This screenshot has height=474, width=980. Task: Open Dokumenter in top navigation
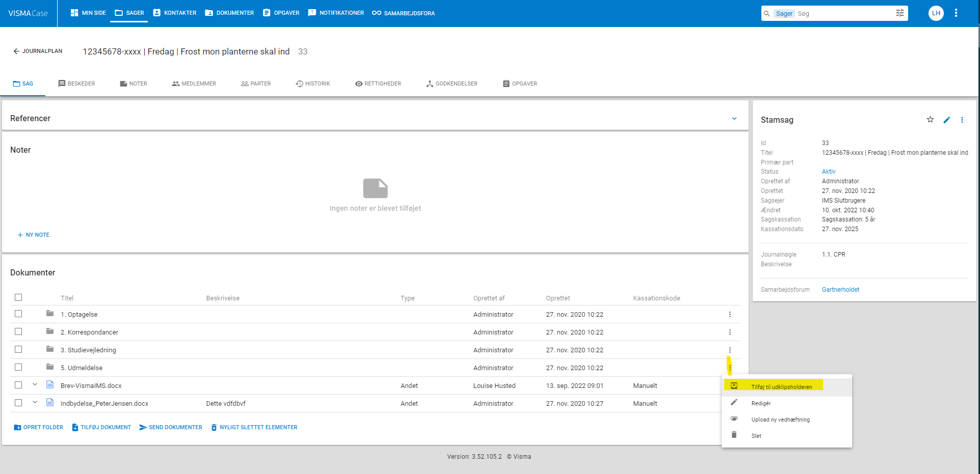click(229, 13)
